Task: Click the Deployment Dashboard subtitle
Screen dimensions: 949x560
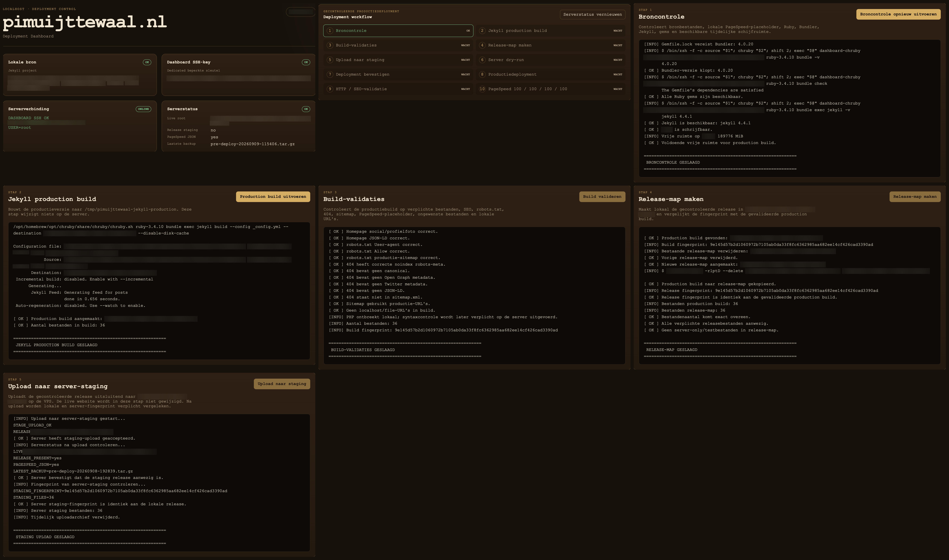Action: point(28,36)
